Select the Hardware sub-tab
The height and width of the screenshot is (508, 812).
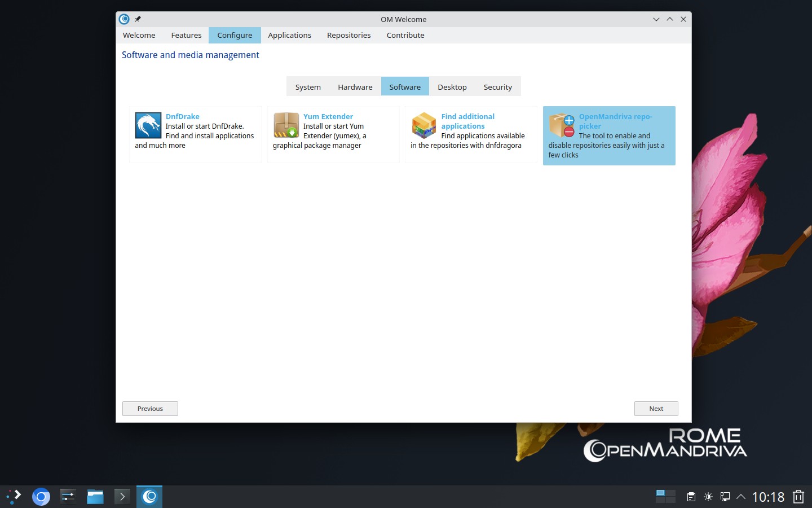355,87
